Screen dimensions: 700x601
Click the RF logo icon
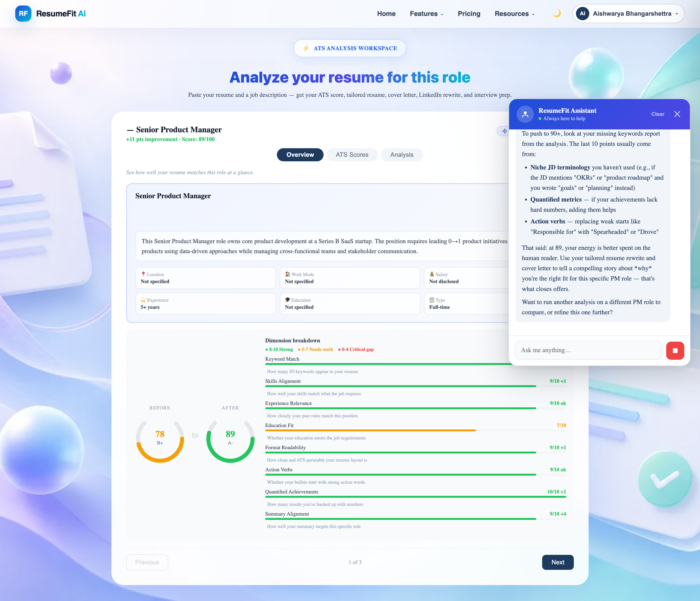[23, 14]
